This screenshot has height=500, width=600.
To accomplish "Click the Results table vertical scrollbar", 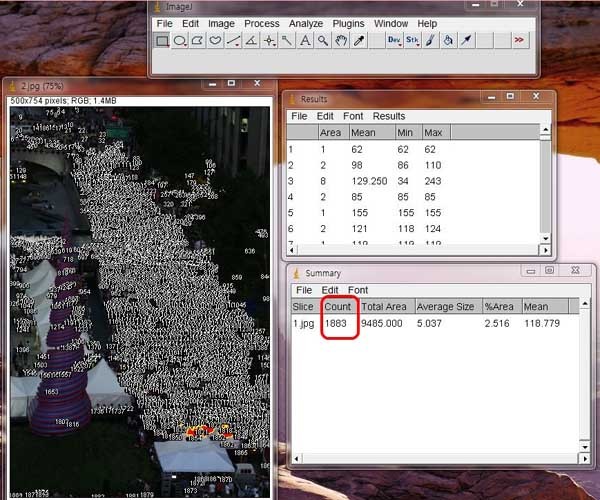I will point(545,185).
